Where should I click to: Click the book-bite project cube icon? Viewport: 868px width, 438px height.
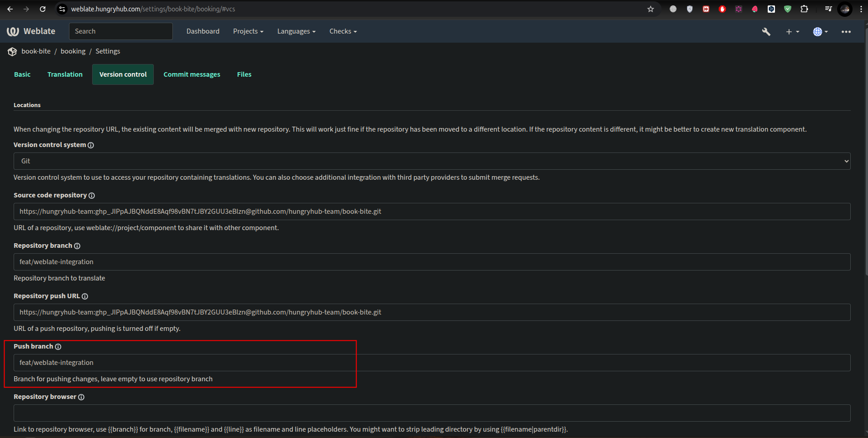(12, 52)
